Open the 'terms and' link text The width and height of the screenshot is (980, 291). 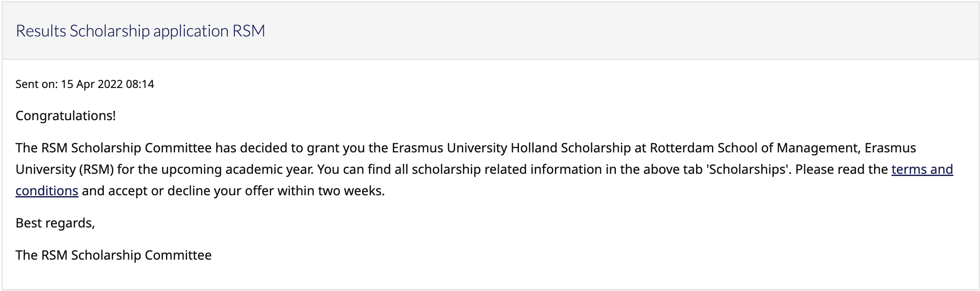coord(922,170)
